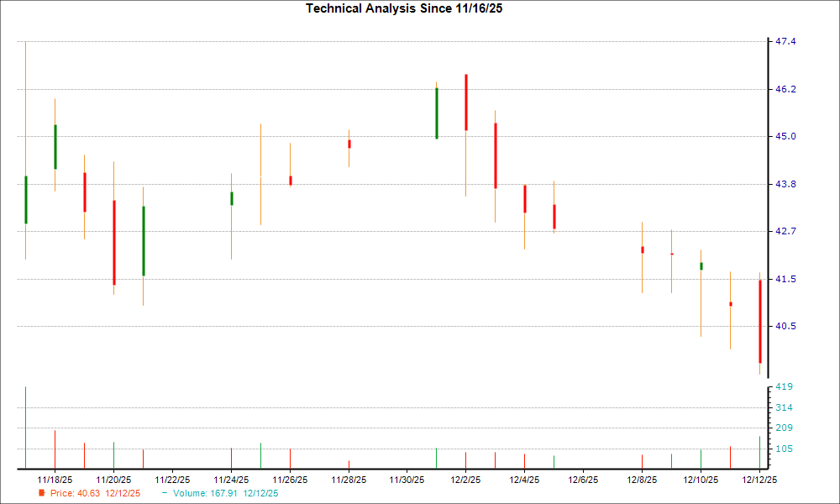Click the 419 volume axis value

pyautogui.click(x=784, y=386)
